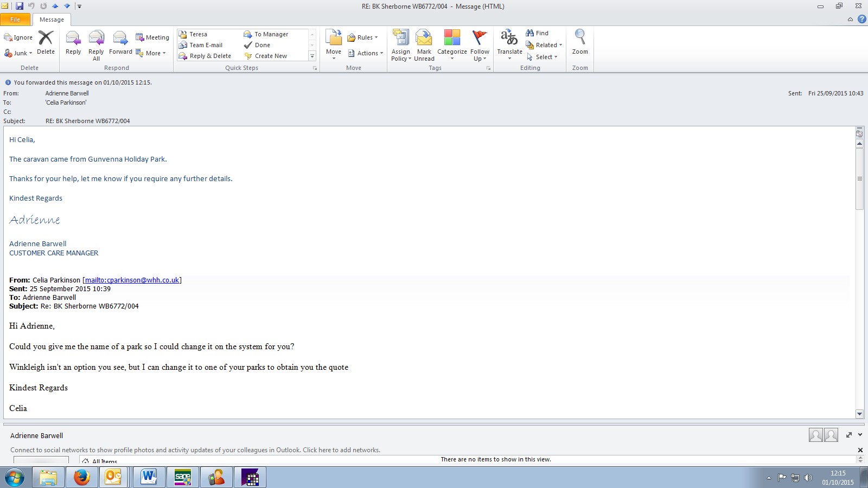
Task: Launch Firefox from the taskbar
Action: tap(82, 478)
